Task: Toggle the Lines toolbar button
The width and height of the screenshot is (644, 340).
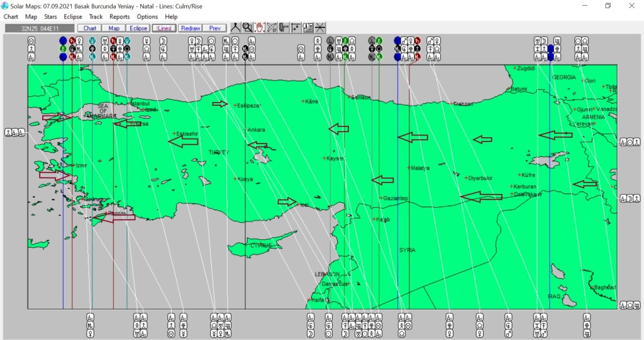Action: (164, 28)
